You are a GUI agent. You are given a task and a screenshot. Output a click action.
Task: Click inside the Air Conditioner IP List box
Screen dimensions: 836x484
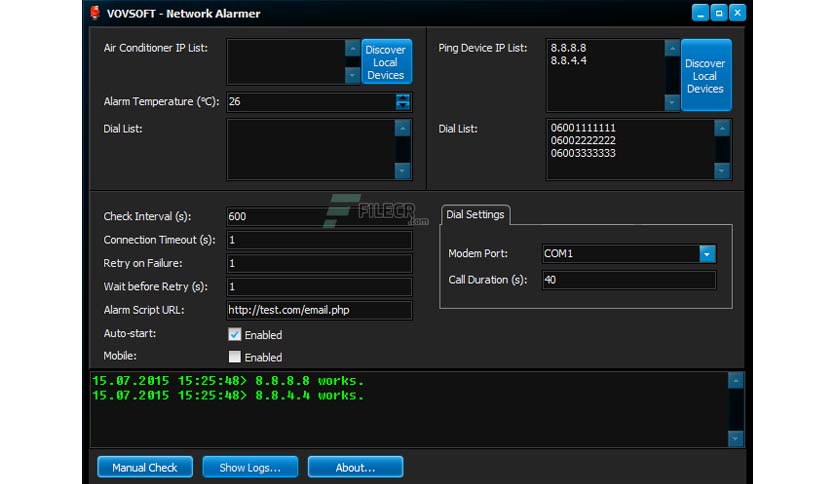click(286, 62)
